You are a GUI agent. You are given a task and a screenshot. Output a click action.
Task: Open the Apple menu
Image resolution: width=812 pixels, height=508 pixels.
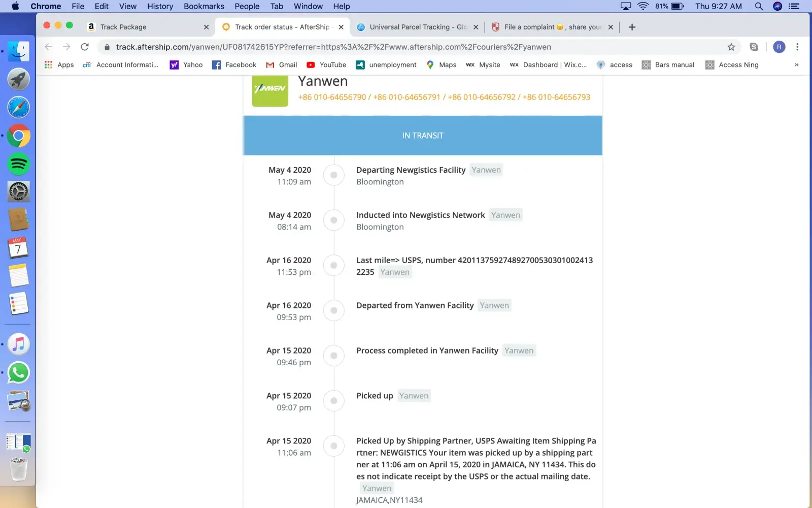[15, 6]
